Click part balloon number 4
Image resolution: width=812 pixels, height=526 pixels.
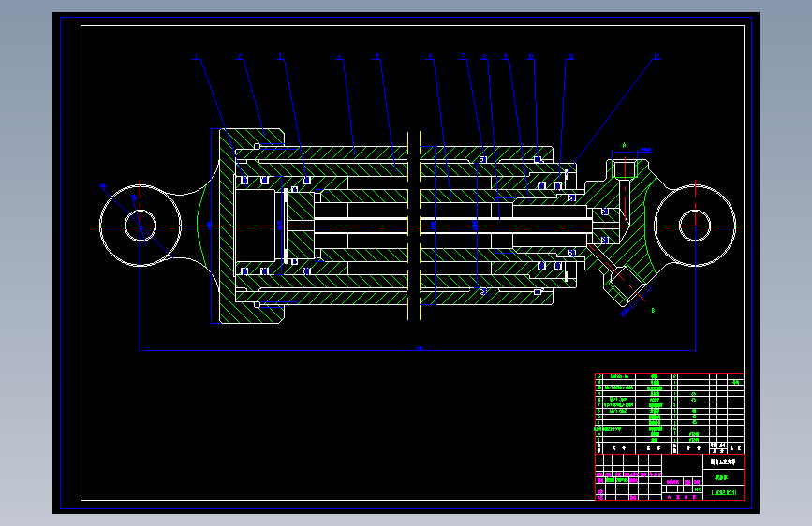[339, 56]
